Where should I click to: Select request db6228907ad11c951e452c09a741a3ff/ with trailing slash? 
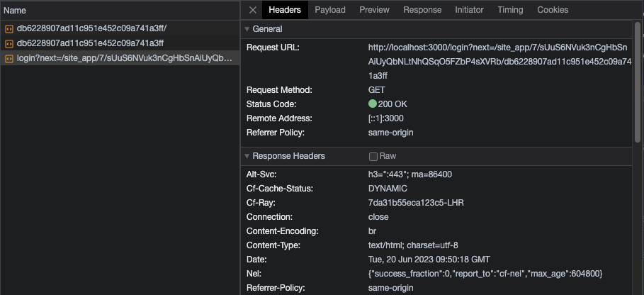pyautogui.click(x=120, y=28)
